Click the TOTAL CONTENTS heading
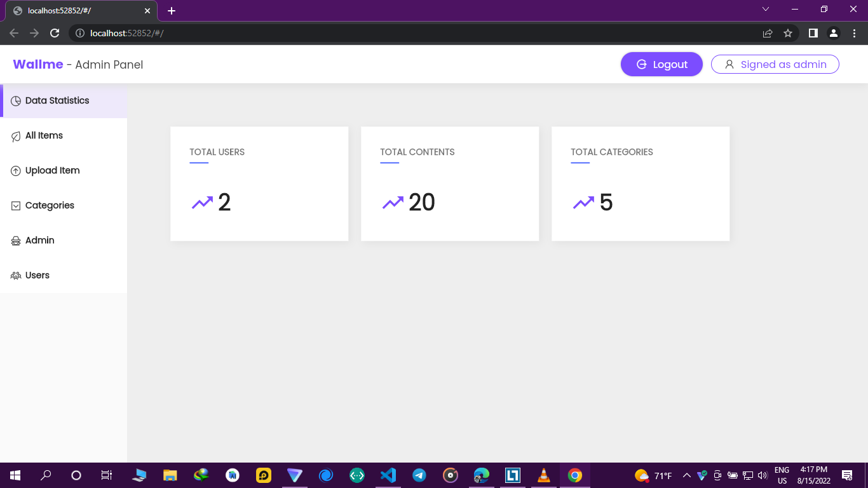The image size is (868, 488). pos(417,152)
